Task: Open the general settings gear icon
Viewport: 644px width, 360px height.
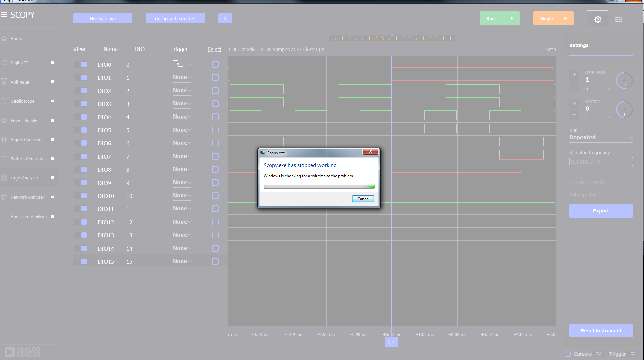Action: [597, 19]
